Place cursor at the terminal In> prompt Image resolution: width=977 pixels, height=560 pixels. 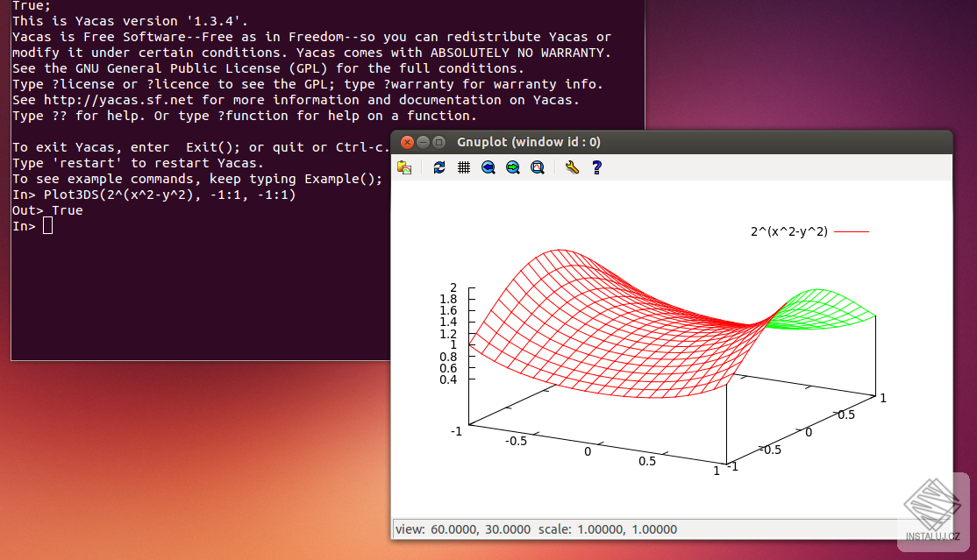[x=48, y=226]
